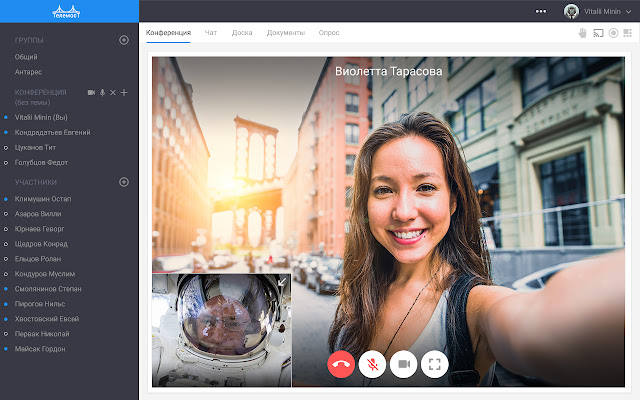Select the Антарес group
The height and width of the screenshot is (400, 640).
[x=29, y=72]
